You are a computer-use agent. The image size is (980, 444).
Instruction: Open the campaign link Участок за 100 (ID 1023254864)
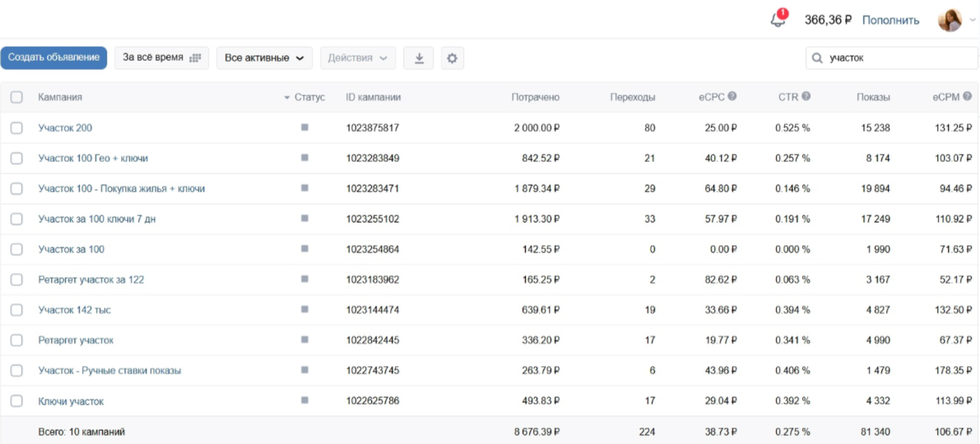click(x=72, y=249)
